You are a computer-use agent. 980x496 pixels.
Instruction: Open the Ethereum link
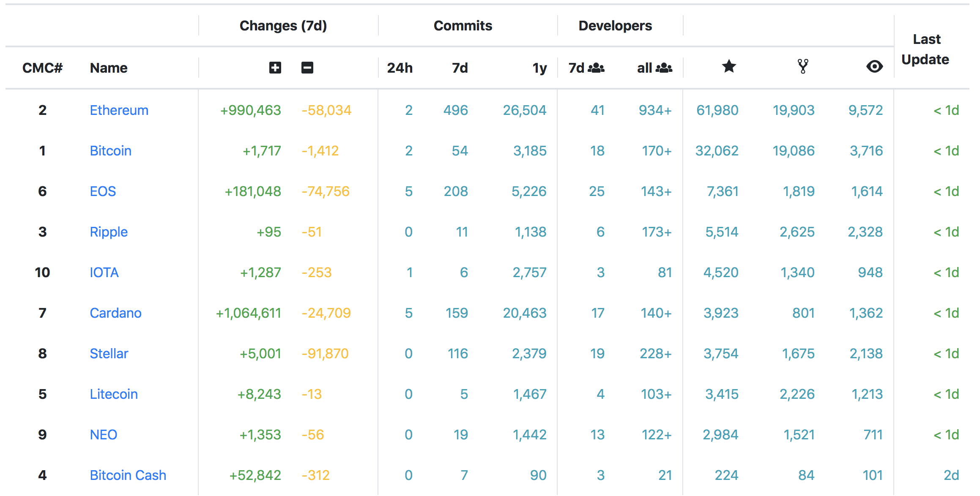pyautogui.click(x=119, y=110)
